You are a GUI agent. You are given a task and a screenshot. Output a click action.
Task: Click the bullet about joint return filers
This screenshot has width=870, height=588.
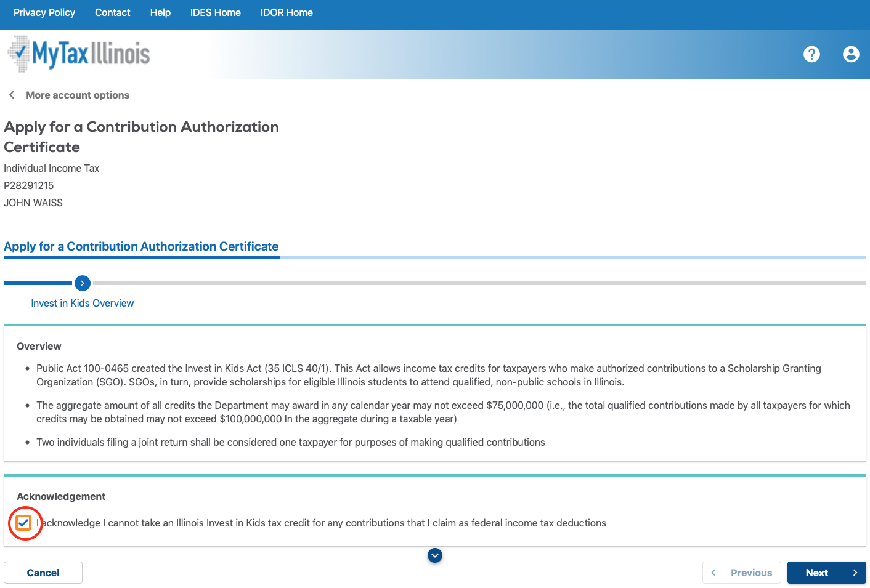click(x=291, y=442)
